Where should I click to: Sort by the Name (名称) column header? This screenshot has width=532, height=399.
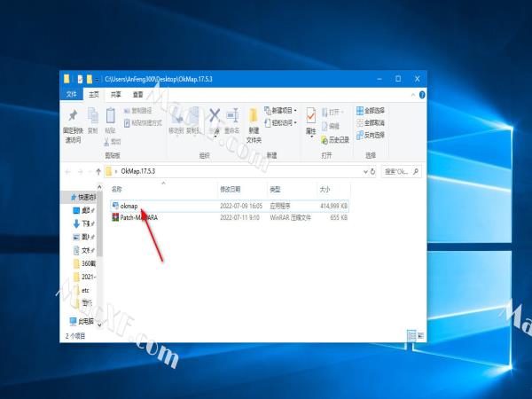(117, 189)
